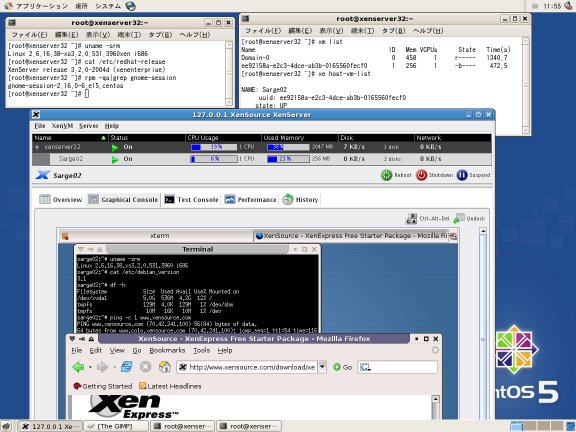Click the Getting Started bookmark
The height and width of the screenshot is (432, 576).
coord(102,386)
